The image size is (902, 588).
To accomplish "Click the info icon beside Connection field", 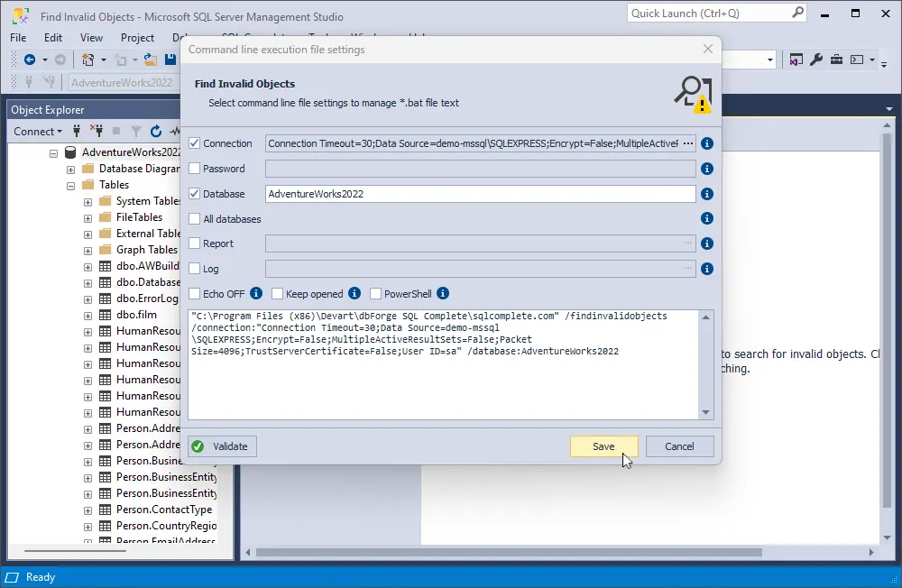I will pyautogui.click(x=707, y=143).
